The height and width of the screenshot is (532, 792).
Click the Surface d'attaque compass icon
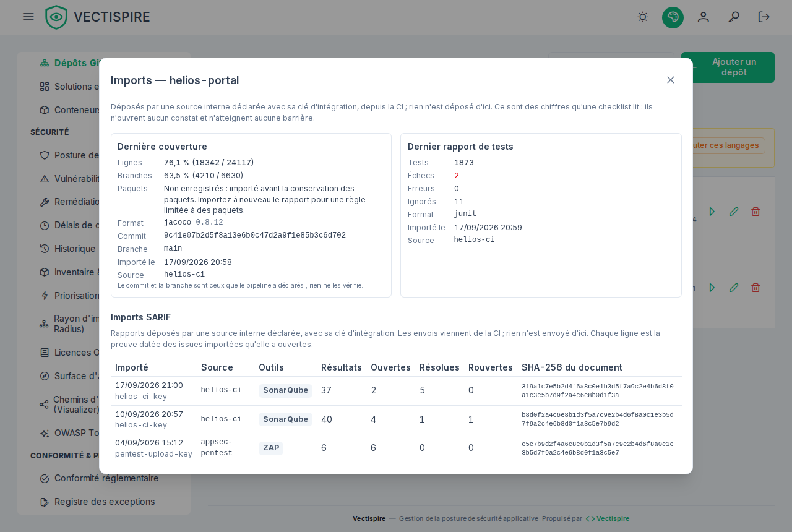click(x=45, y=376)
